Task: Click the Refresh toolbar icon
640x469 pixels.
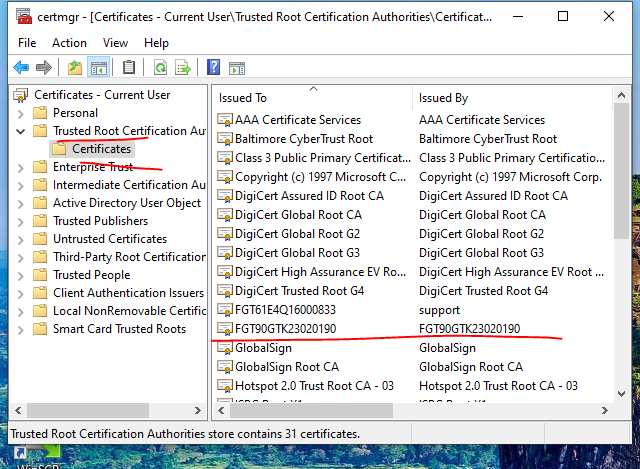Action: coord(160,67)
